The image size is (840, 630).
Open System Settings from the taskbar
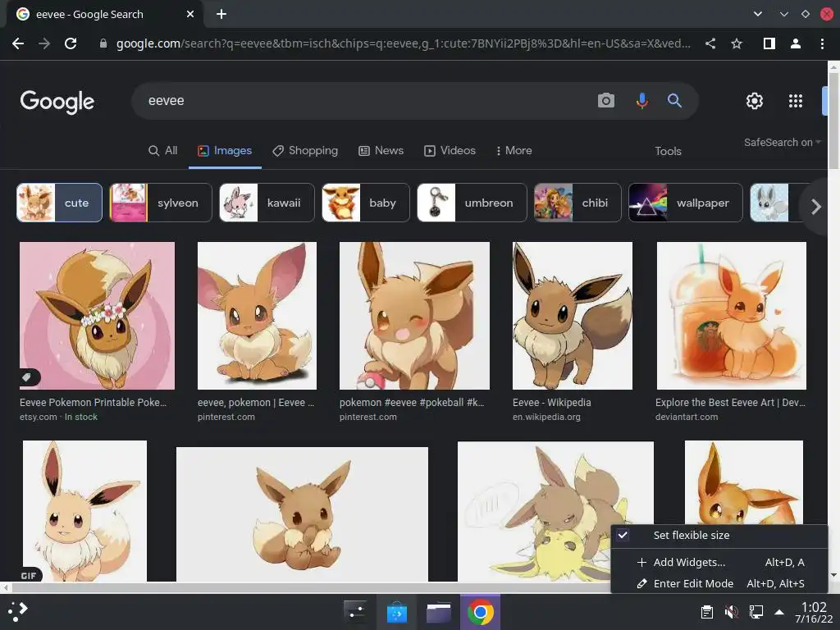[356, 612]
